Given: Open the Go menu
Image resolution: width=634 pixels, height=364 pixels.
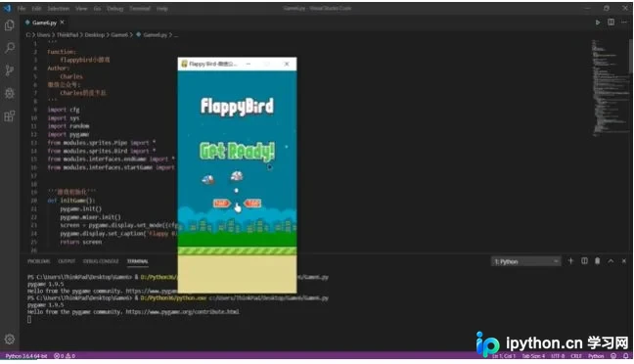Looking at the screenshot, I should [x=97, y=8].
